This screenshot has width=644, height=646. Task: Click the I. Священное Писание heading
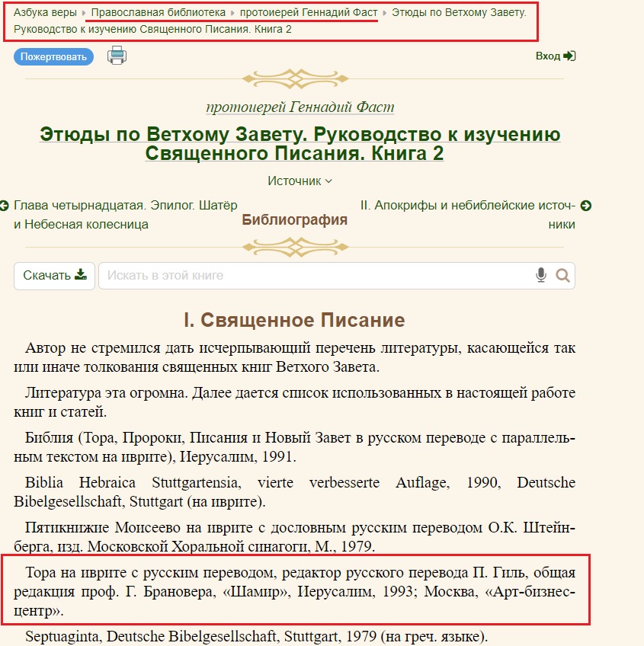click(294, 320)
